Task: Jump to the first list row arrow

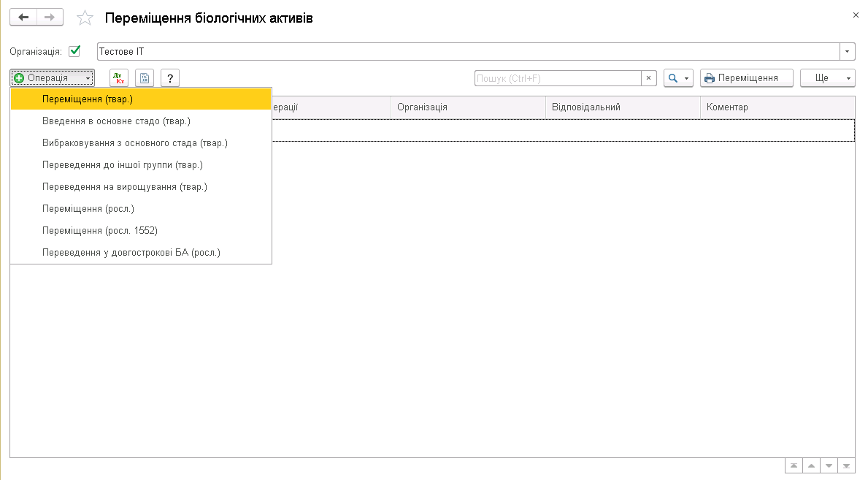Action: [x=793, y=465]
